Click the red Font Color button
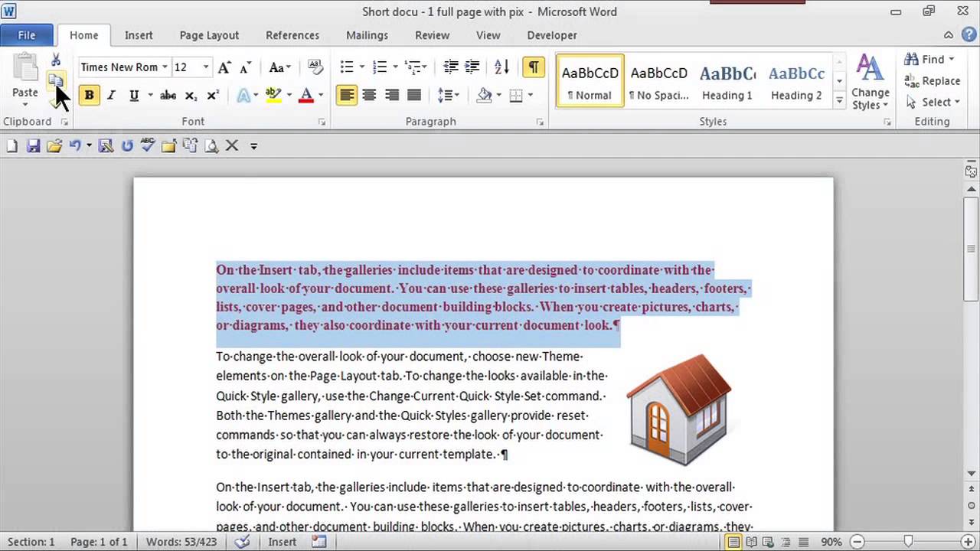 pos(306,96)
